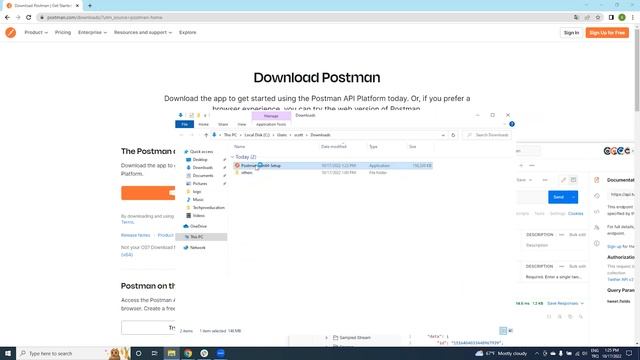The height and width of the screenshot is (360, 640).
Task: Open the Cookies link in the Postman preview
Action: pyautogui.click(x=576, y=213)
